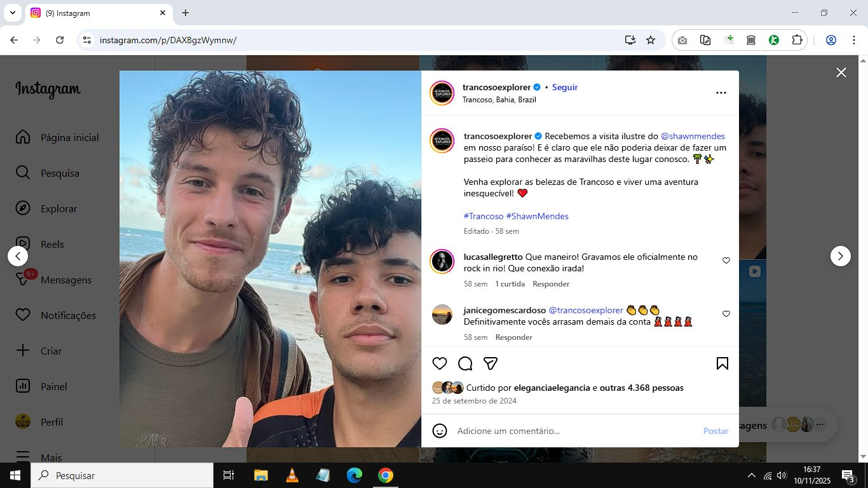Save post with bookmark icon

coord(722,363)
